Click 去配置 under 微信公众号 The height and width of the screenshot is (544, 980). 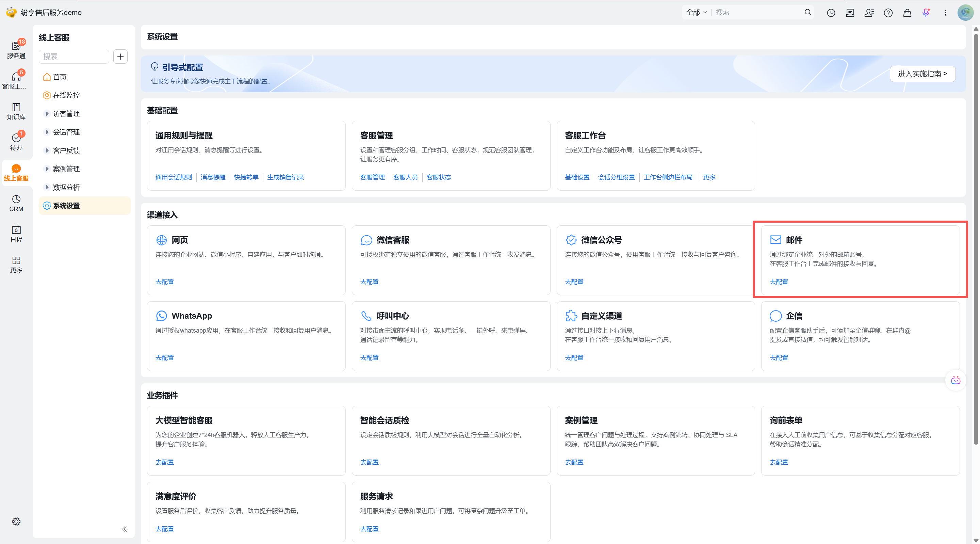pos(574,282)
